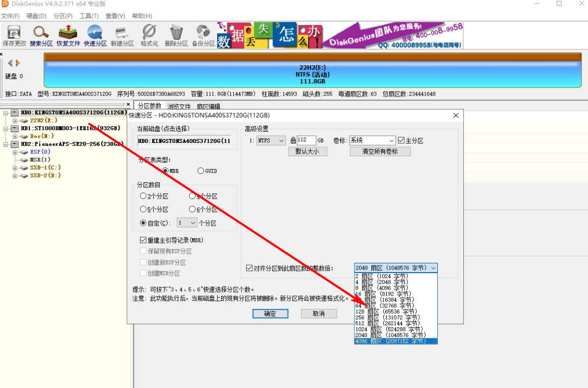Click the Default Size (默认大小) button
588x388 pixels.
tap(308, 152)
